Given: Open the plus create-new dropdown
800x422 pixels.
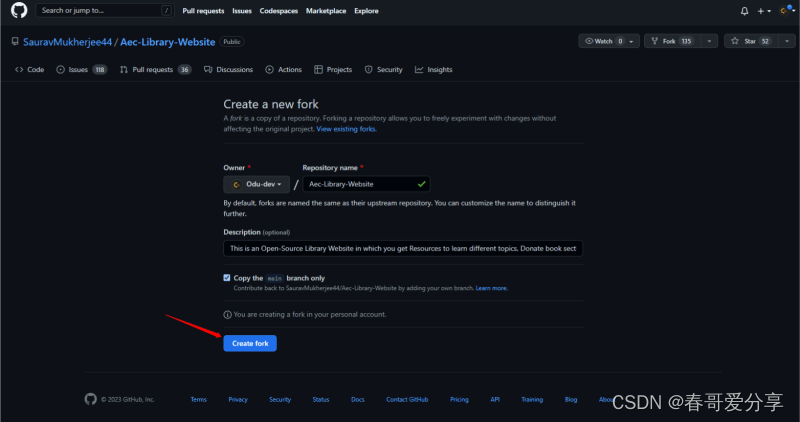Looking at the screenshot, I should [x=764, y=11].
